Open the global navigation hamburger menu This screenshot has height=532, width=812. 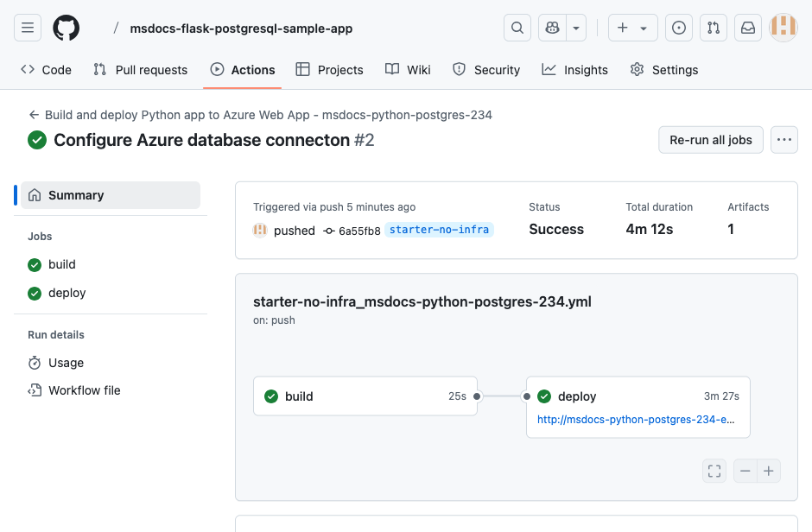tap(27, 27)
